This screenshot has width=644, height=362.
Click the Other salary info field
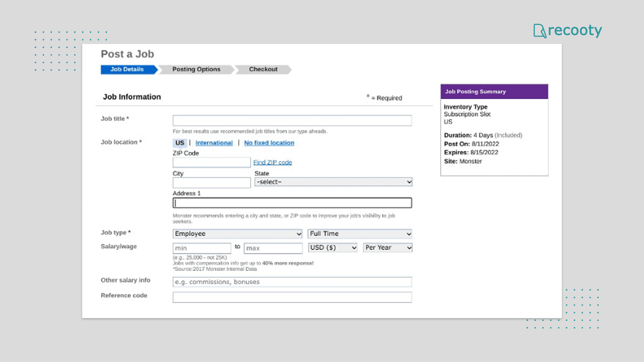coord(292,282)
